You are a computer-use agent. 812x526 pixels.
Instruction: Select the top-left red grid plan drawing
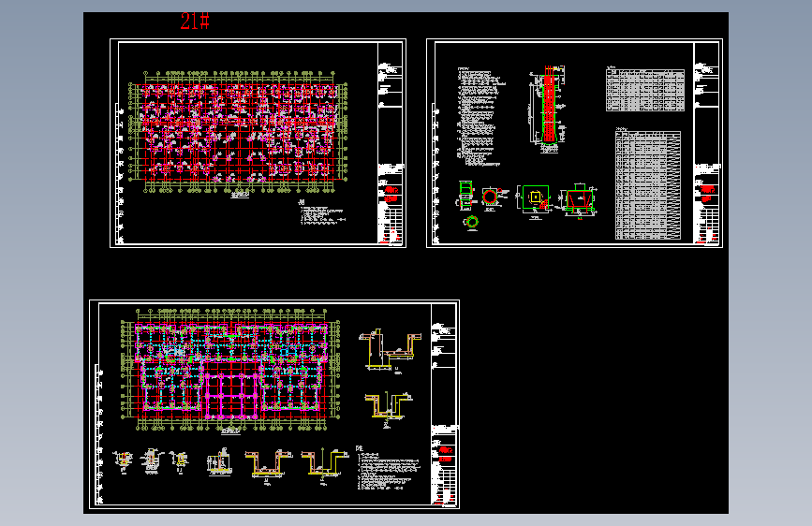[x=238, y=133]
